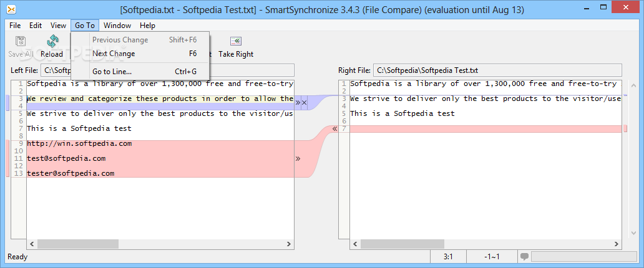Click cursor position '3:1' in status bar
This screenshot has width=644, height=268.
[448, 257]
